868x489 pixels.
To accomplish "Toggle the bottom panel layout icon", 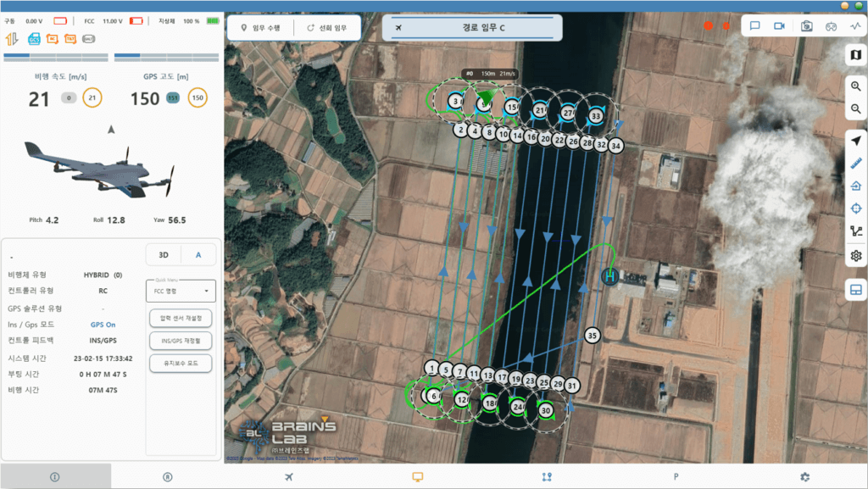I will [856, 290].
